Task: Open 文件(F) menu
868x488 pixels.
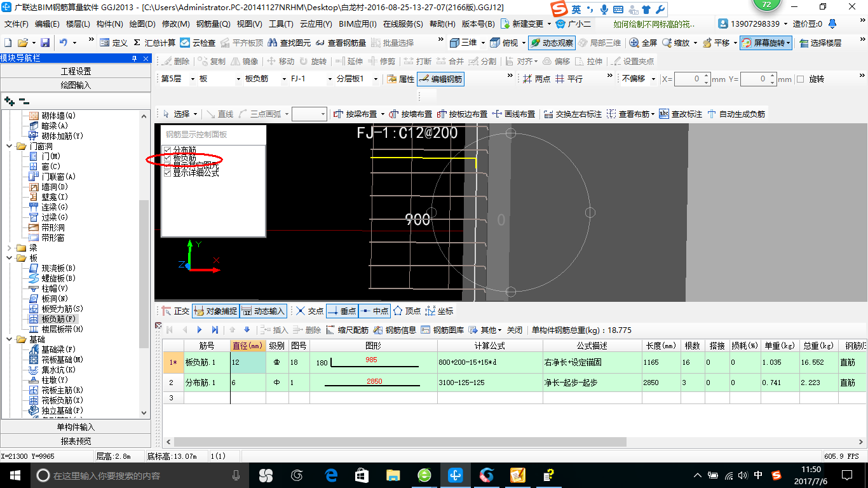Action: (x=16, y=24)
